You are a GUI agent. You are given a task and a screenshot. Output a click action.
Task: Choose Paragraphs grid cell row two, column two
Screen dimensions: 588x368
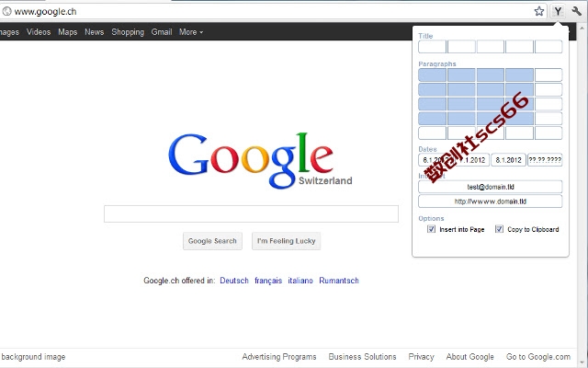[461, 89]
